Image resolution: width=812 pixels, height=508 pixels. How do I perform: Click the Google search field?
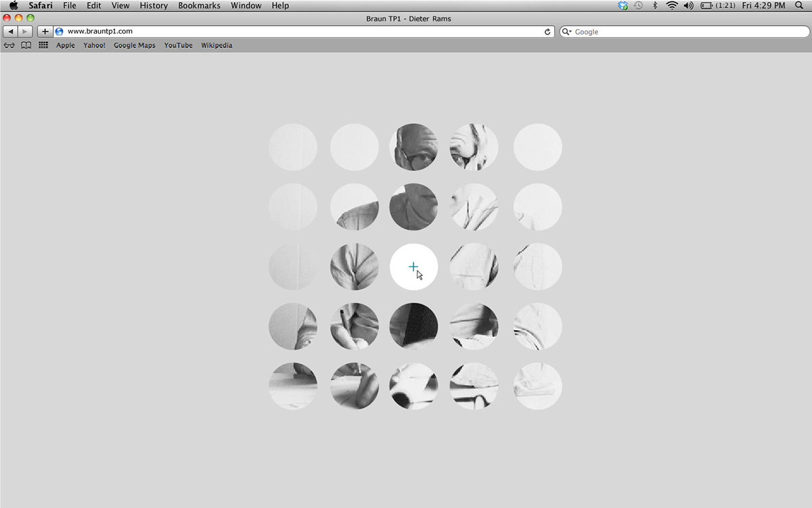tap(684, 32)
